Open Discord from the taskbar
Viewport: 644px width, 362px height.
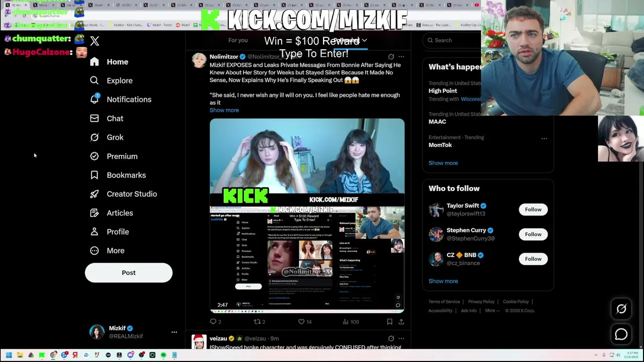pos(130,355)
